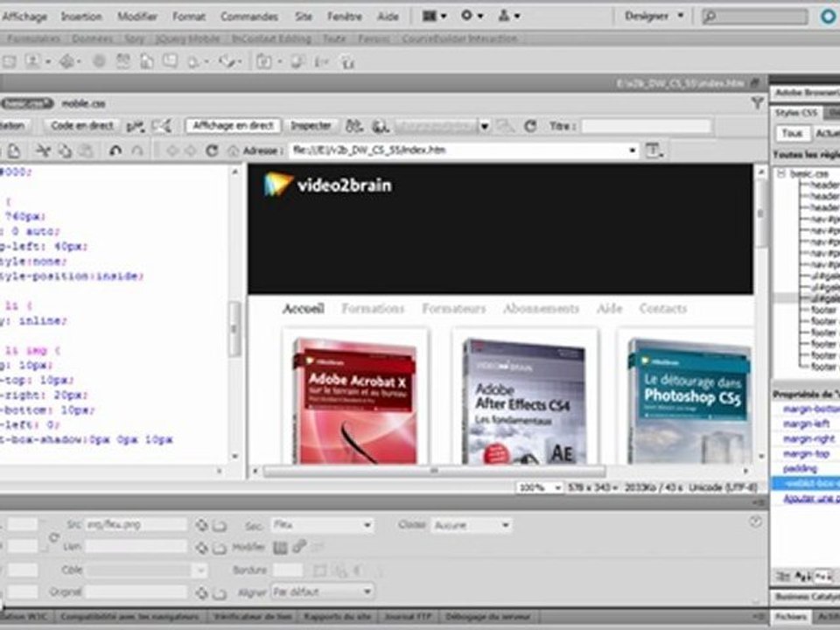Click the CS Live circle icon
840x630 pixels.
point(829,17)
